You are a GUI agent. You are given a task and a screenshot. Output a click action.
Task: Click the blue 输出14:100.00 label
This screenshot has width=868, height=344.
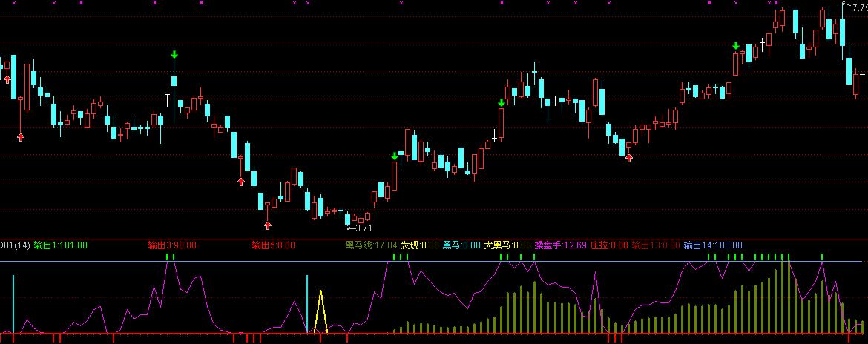713,245
